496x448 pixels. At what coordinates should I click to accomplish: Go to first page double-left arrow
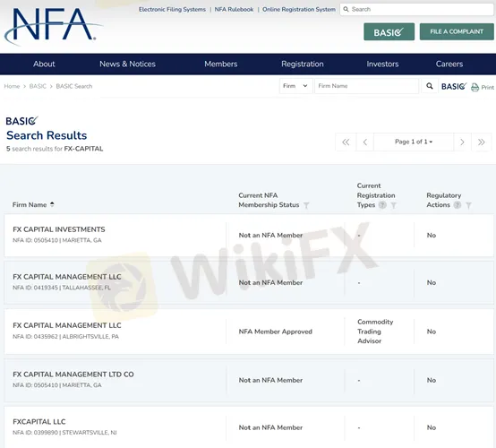pos(346,142)
